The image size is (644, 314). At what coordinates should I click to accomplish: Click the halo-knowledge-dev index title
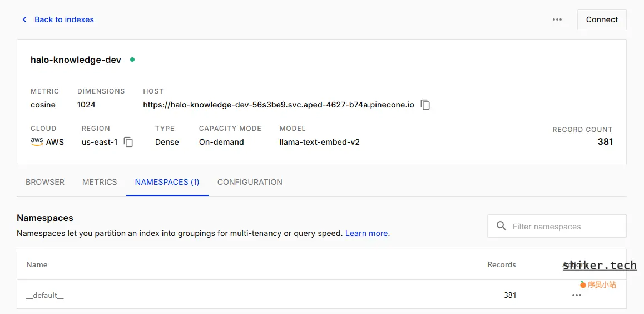(76, 60)
